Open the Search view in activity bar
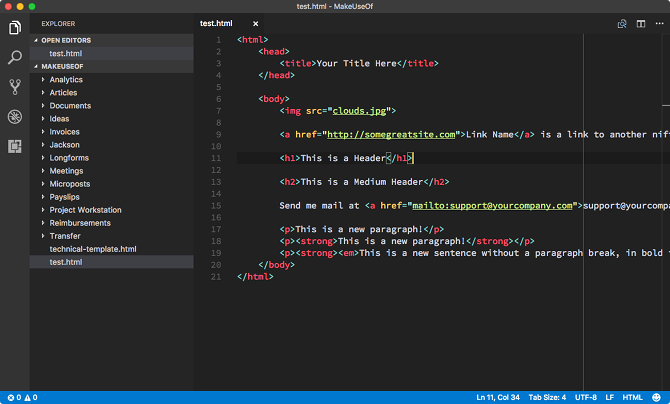 tap(15, 57)
